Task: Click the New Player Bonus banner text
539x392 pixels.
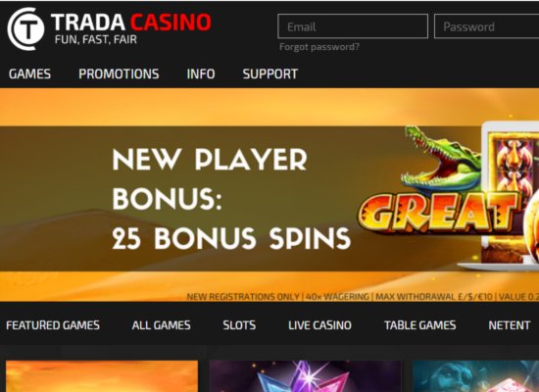Action: point(231,199)
